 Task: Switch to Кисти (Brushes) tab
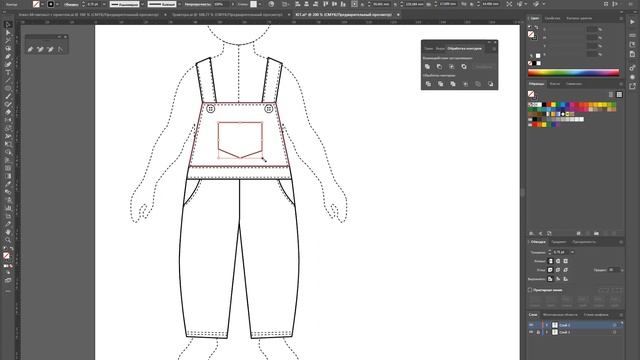554,84
